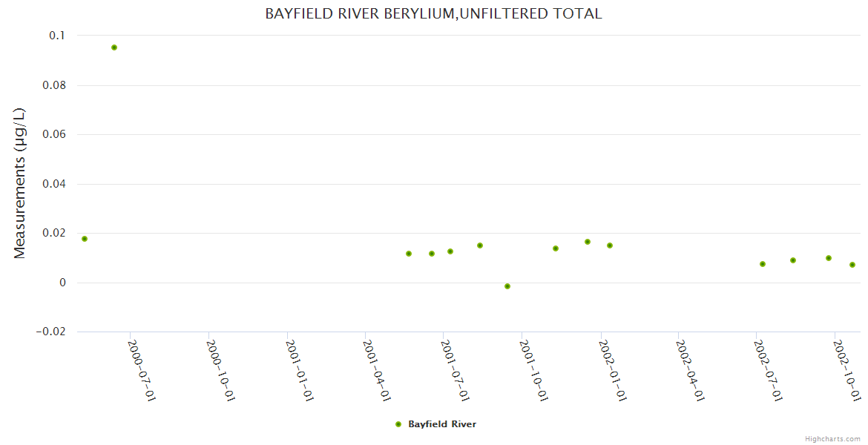Screen dimensions: 868x445
Task: Click the negative data point below zero
Action: click(507, 286)
